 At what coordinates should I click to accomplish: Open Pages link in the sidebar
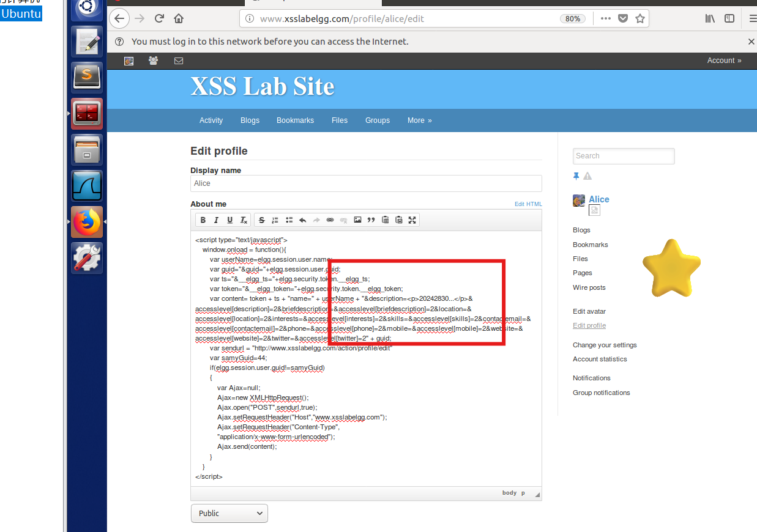tap(583, 273)
